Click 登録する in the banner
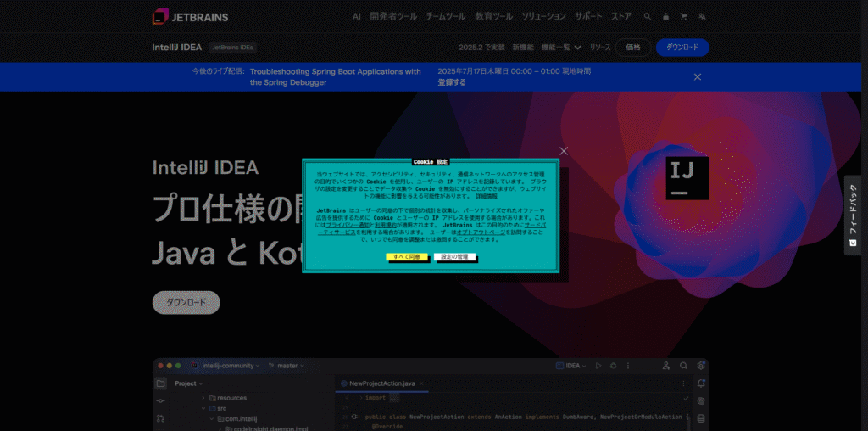 point(452,82)
